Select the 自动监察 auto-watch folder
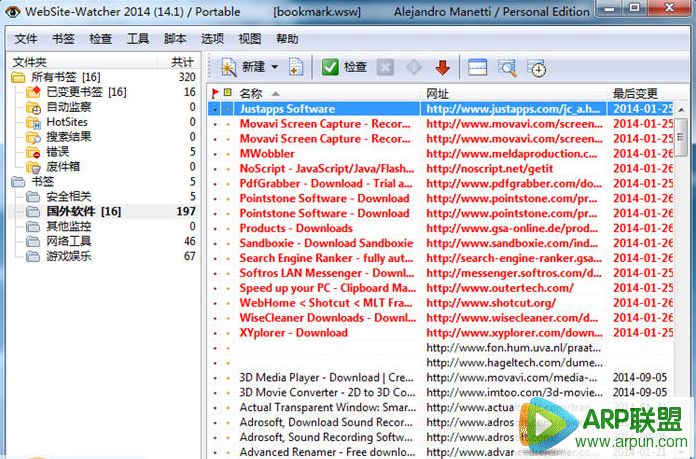This screenshot has height=459, width=696. point(68,106)
